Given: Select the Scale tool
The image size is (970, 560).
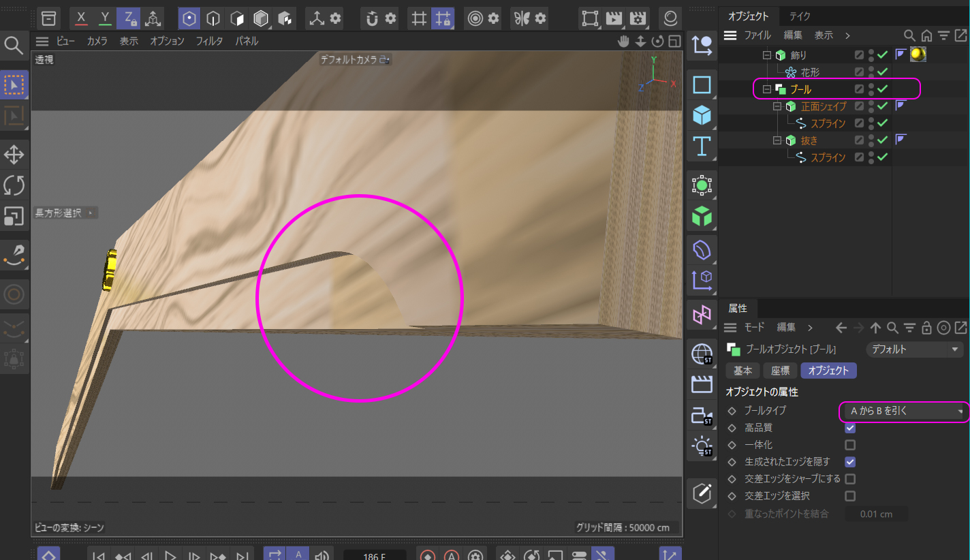Looking at the screenshot, I should (14, 216).
